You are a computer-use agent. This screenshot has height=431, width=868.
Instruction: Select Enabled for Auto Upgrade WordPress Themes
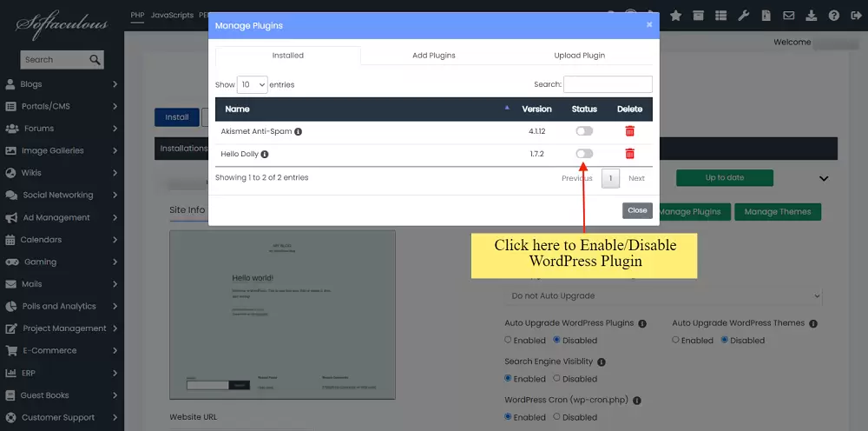(x=675, y=340)
